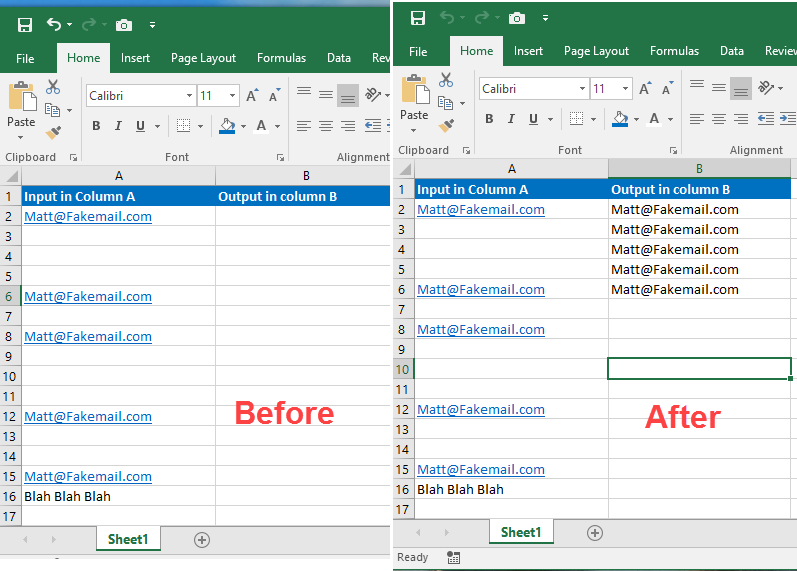This screenshot has height=571, width=797.
Task: Toggle Italic in After window
Action: (511, 118)
